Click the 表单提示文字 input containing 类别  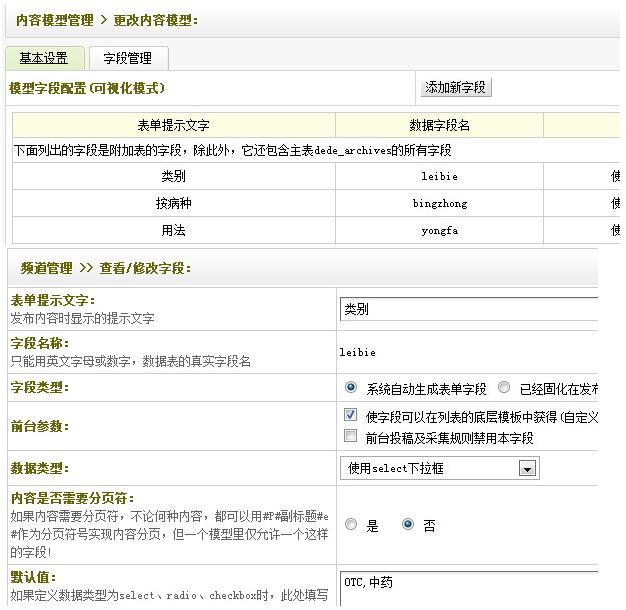(468, 310)
